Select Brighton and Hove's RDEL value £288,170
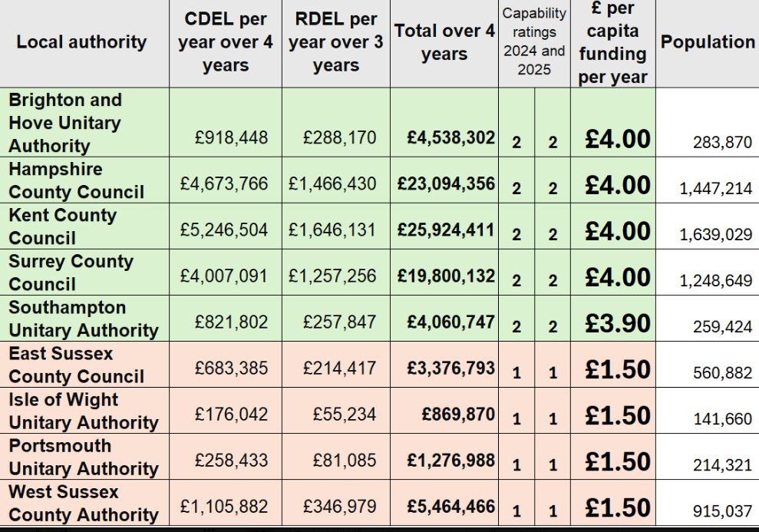This screenshot has width=759, height=532. 339,138
